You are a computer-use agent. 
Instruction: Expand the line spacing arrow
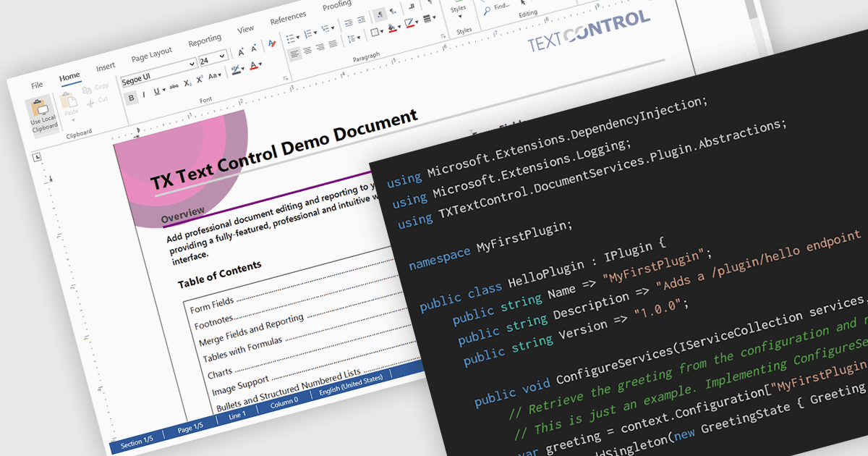359,38
